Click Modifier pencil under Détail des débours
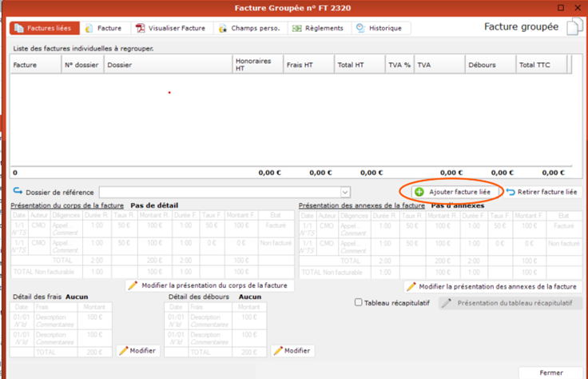 [277, 350]
